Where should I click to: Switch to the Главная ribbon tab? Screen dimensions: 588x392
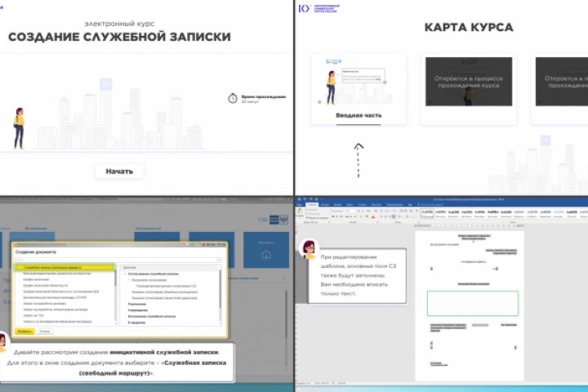(312, 205)
